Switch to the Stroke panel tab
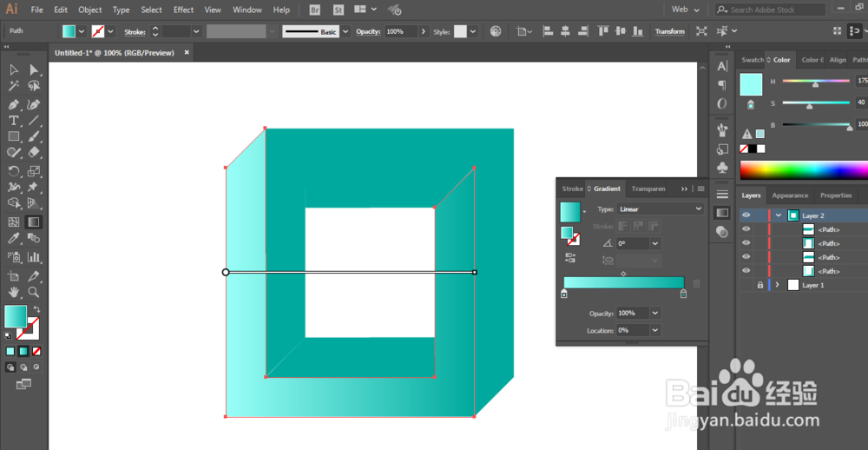 pos(572,189)
